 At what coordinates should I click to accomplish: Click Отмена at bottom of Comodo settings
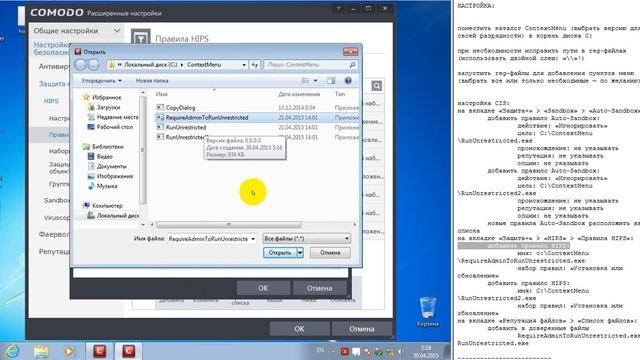point(362,329)
